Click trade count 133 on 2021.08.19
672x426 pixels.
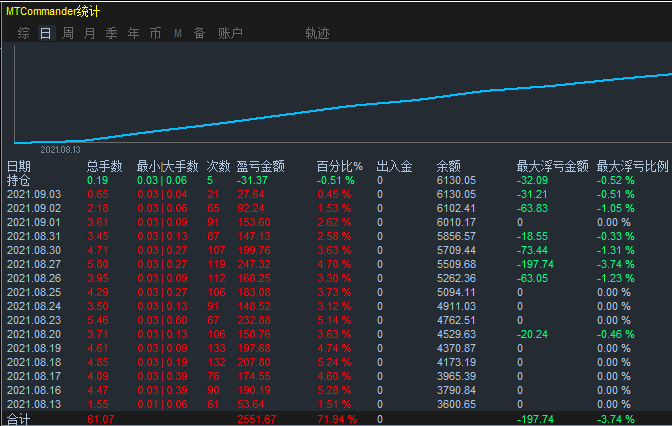coord(216,348)
